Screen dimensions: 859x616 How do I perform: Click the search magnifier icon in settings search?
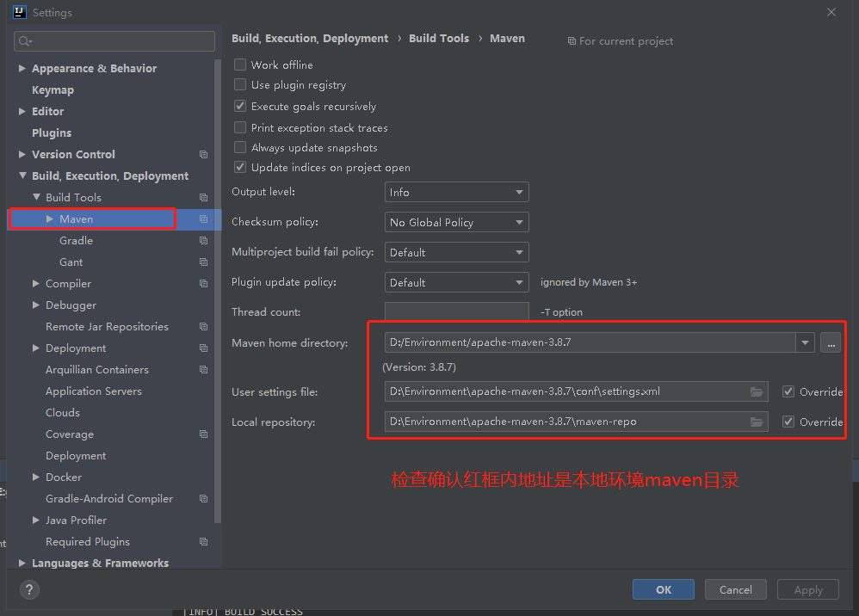coord(25,41)
